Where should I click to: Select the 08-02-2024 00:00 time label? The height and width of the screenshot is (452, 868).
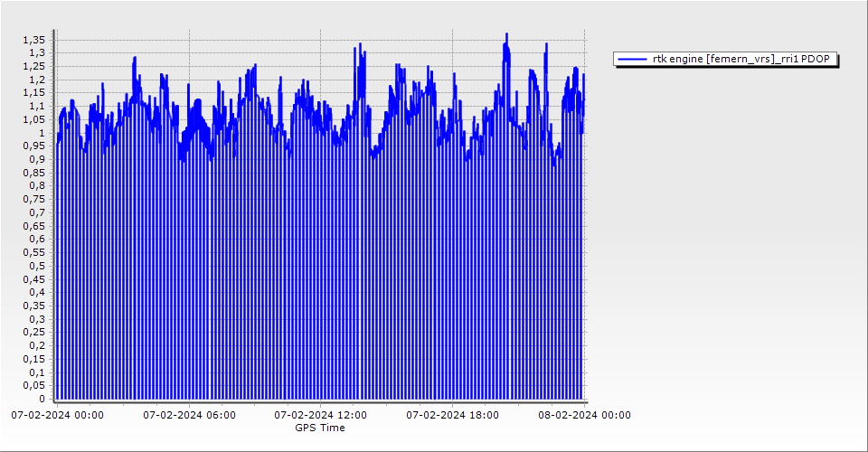click(x=584, y=415)
